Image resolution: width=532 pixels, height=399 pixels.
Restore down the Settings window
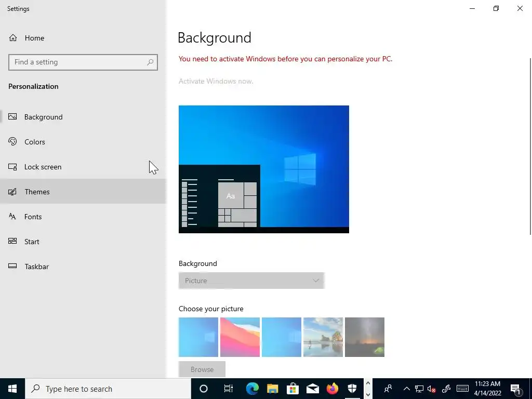(496, 8)
